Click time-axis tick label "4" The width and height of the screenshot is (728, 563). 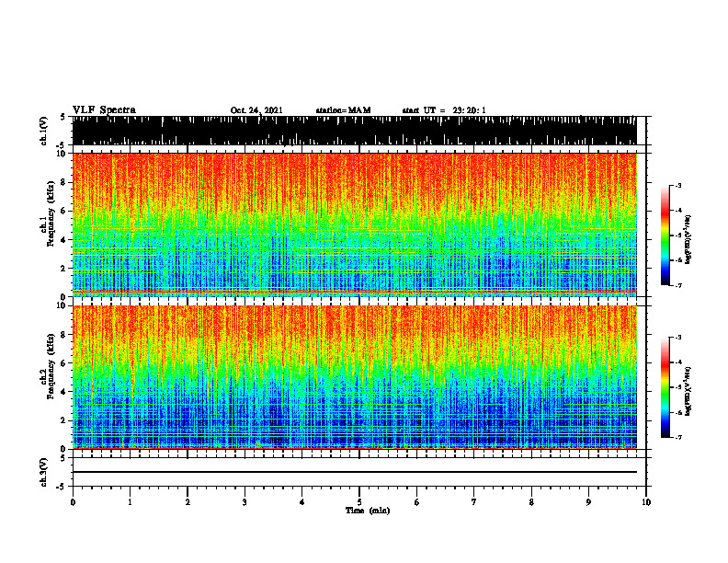302,502
